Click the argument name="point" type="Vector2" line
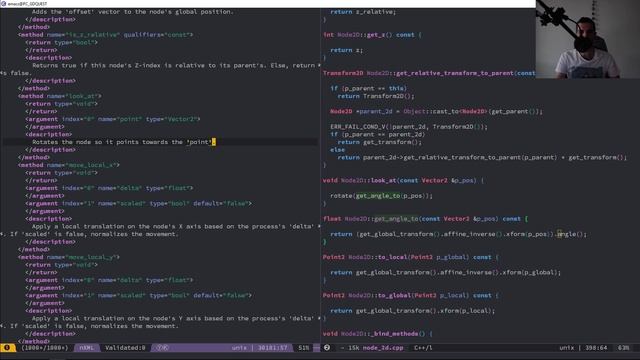 113,119
